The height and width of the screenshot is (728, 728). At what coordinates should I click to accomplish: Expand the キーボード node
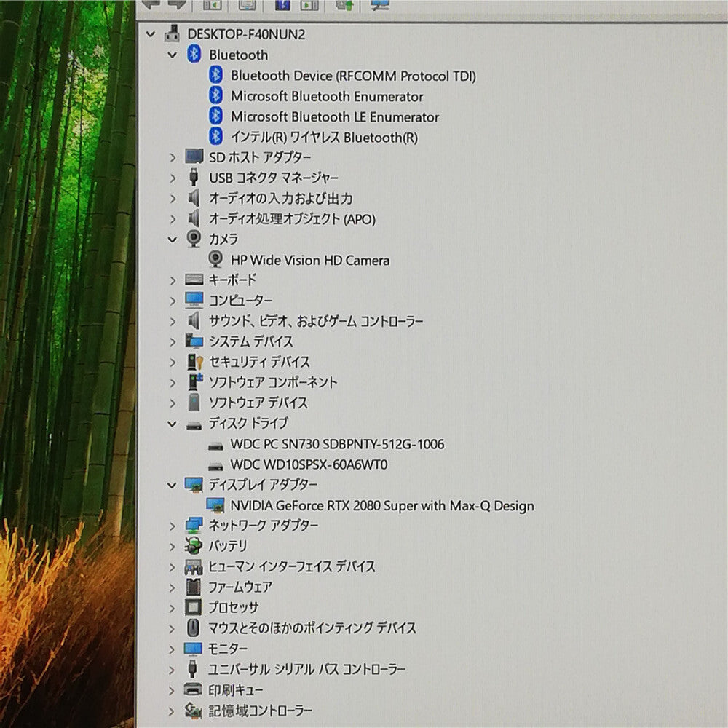tap(173, 280)
